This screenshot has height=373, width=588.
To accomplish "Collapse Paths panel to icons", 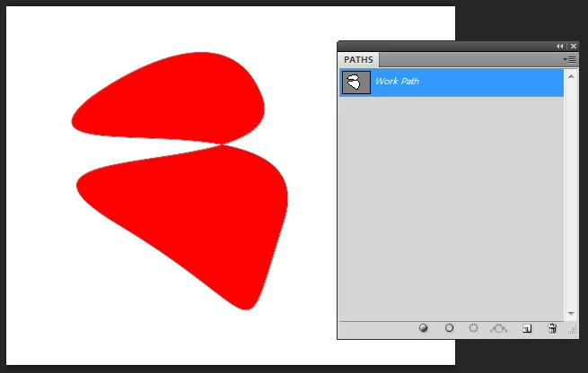I will tap(560, 46).
